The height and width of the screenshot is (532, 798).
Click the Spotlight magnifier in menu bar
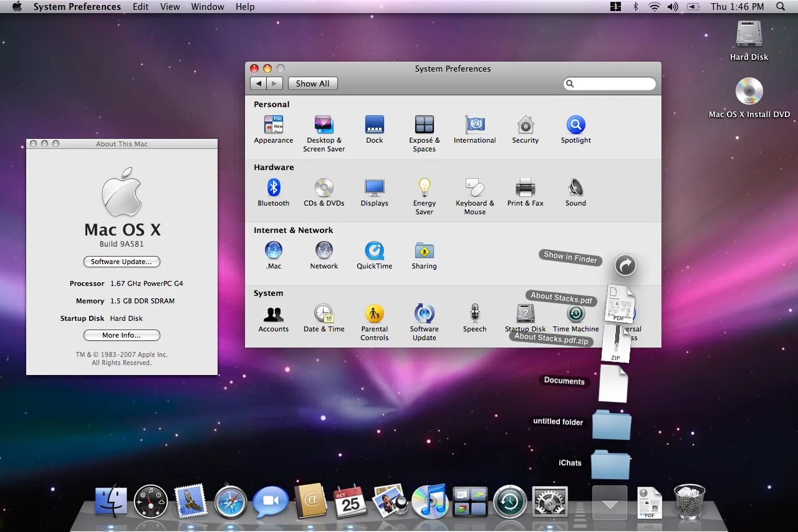click(x=781, y=7)
